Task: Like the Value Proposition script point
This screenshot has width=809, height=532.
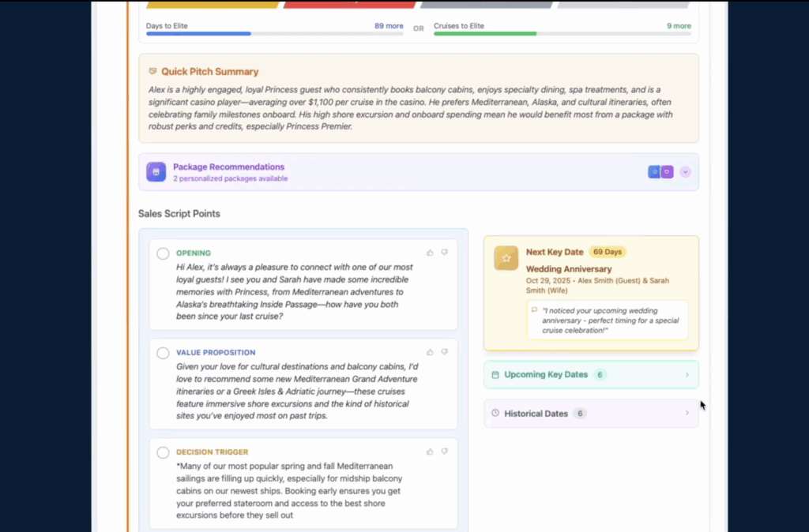Action: 431,352
